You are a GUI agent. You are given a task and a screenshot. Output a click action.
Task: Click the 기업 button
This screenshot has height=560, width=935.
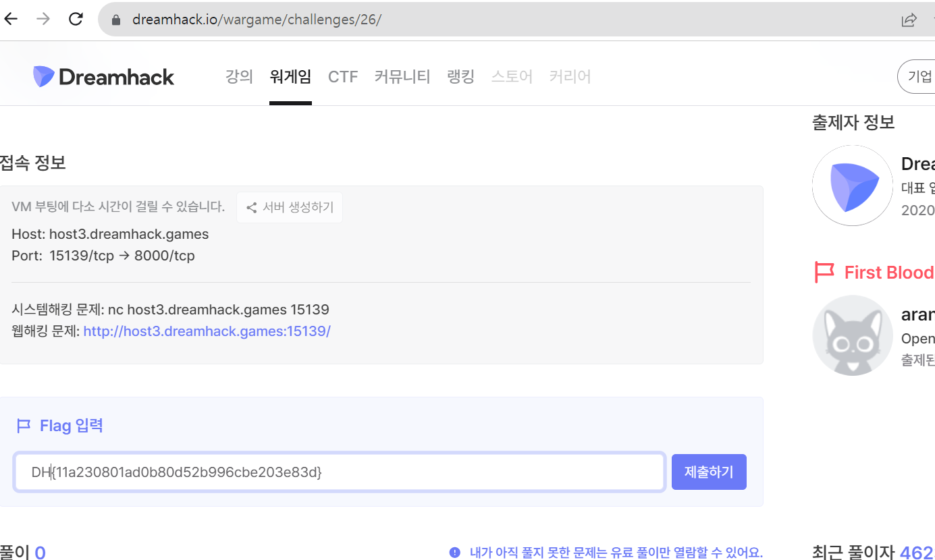coord(917,76)
